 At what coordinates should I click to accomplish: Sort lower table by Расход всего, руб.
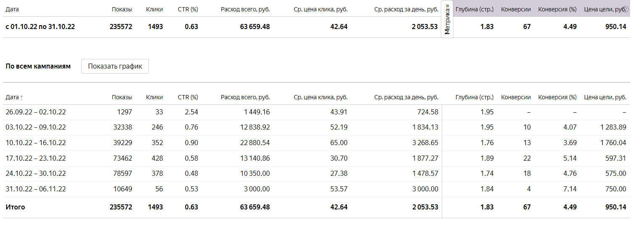point(245,97)
